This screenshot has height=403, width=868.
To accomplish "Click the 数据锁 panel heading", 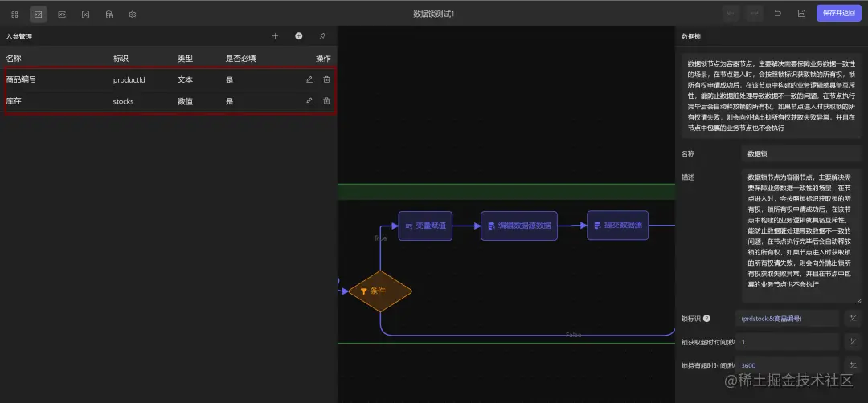I will tap(691, 36).
